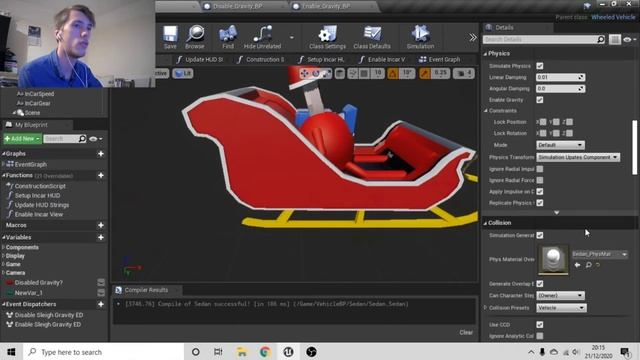Select the scale gizmo in viewport
The image size is (640, 360).
327,73
